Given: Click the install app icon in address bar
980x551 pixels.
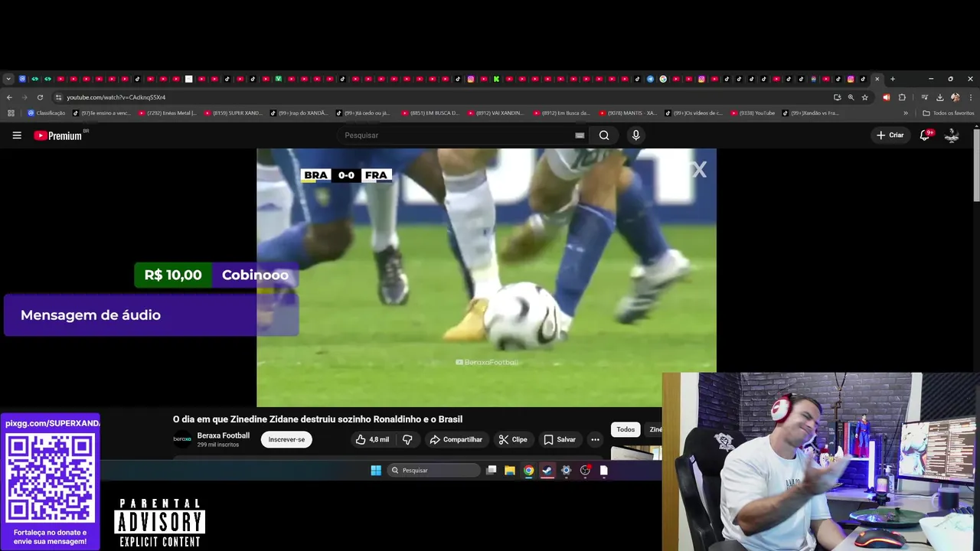Looking at the screenshot, I should [x=837, y=97].
